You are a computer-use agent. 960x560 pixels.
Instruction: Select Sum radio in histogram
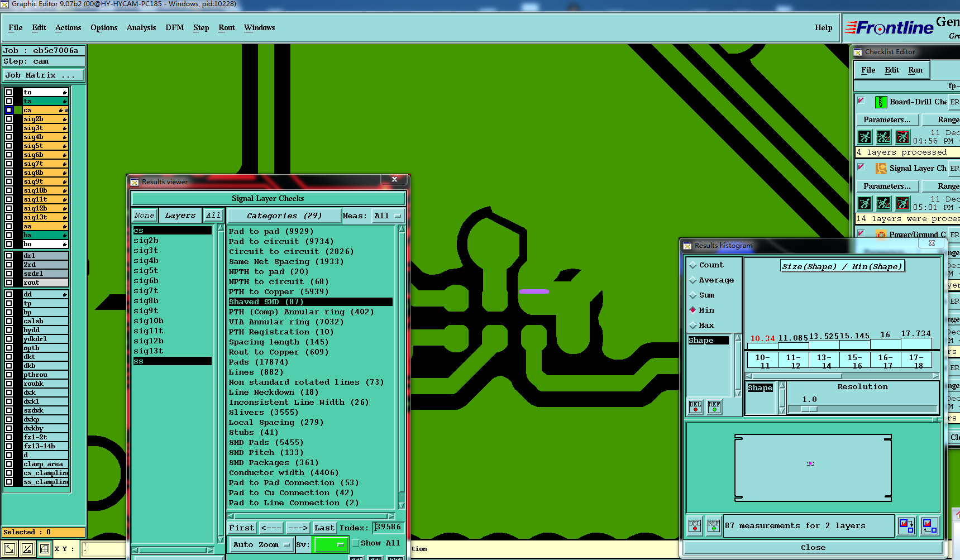click(x=693, y=295)
